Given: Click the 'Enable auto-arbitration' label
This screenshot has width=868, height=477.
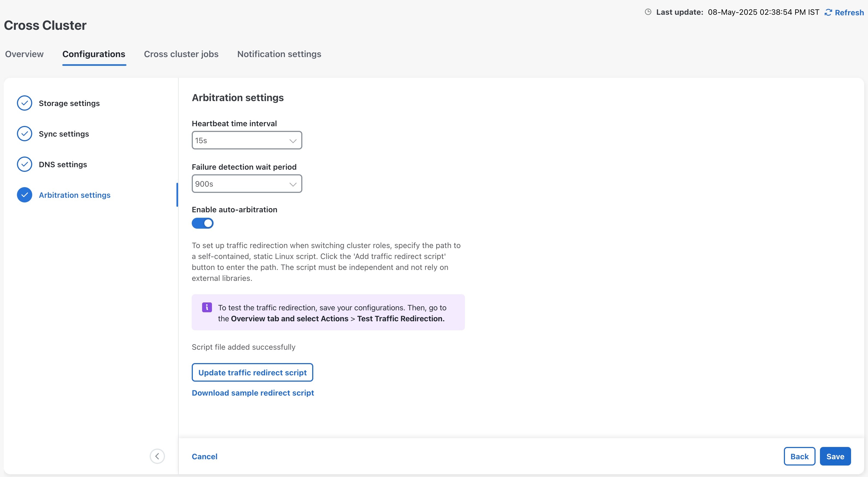Looking at the screenshot, I should (235, 210).
